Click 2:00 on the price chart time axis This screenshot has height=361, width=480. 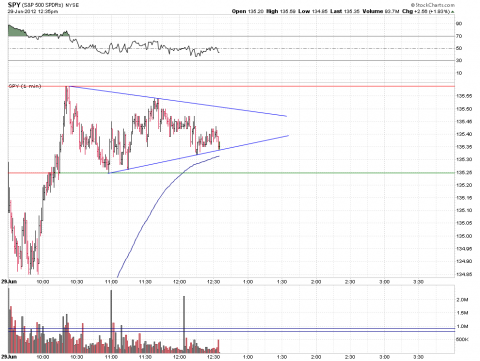(x=316, y=282)
